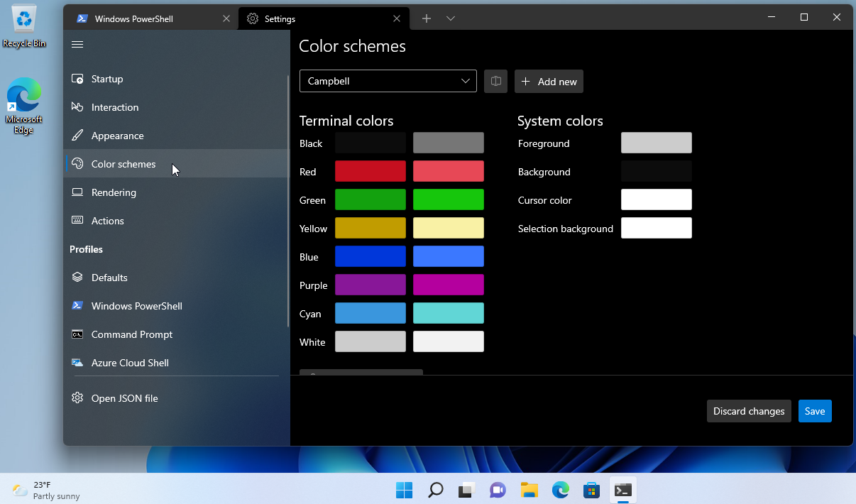Open Rendering settings page
This screenshot has width=856, height=504.
[x=176, y=192]
